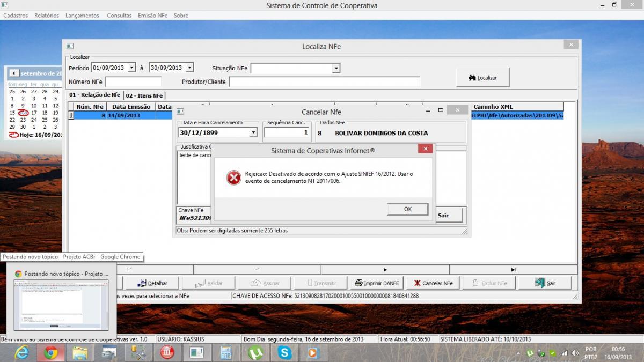
Task: Click the volume icon in the system tray
Action: [574, 353]
